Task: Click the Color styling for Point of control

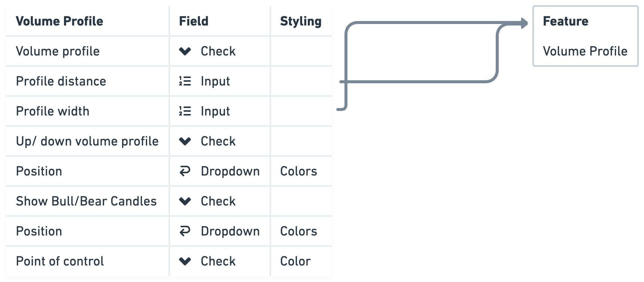Action: (295, 261)
